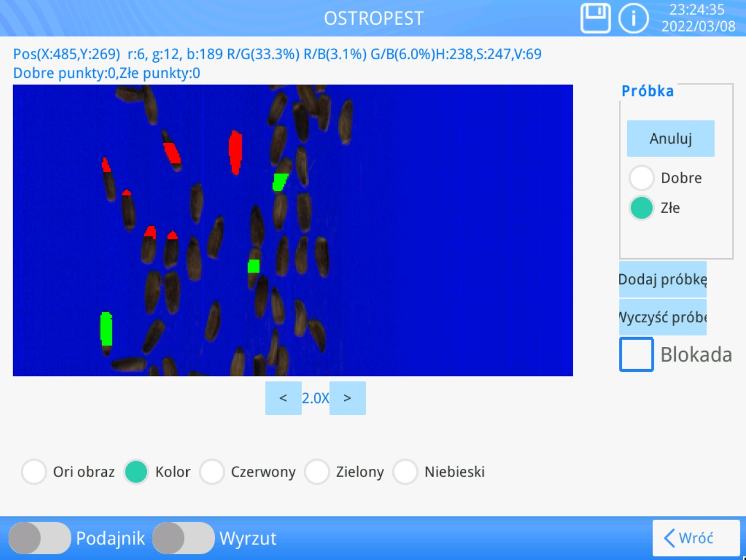Click the Próbka panel heading
This screenshot has height=560, width=746.
[x=647, y=91]
